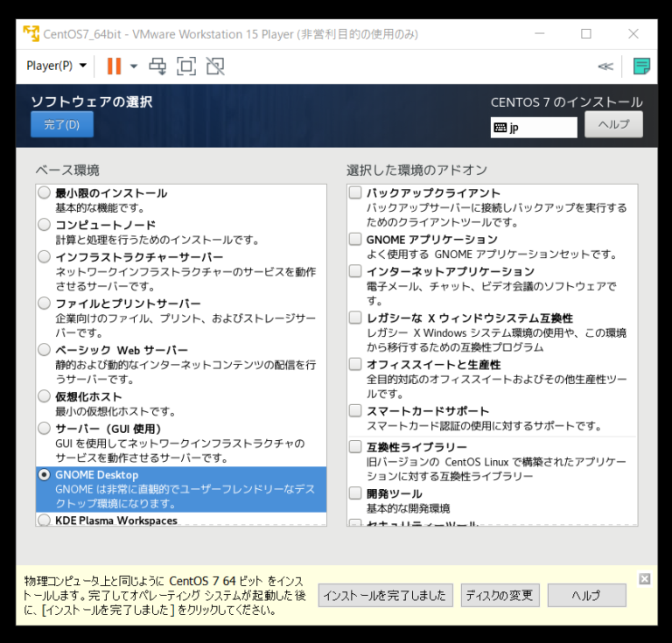Pause the virtual machine with the orange pause icon
This screenshot has width=672, height=643.
(x=114, y=66)
